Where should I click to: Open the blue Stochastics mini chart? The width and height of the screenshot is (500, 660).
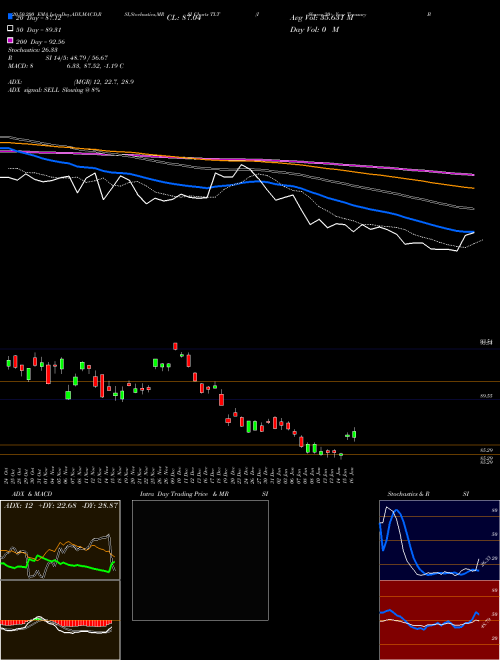(439, 540)
